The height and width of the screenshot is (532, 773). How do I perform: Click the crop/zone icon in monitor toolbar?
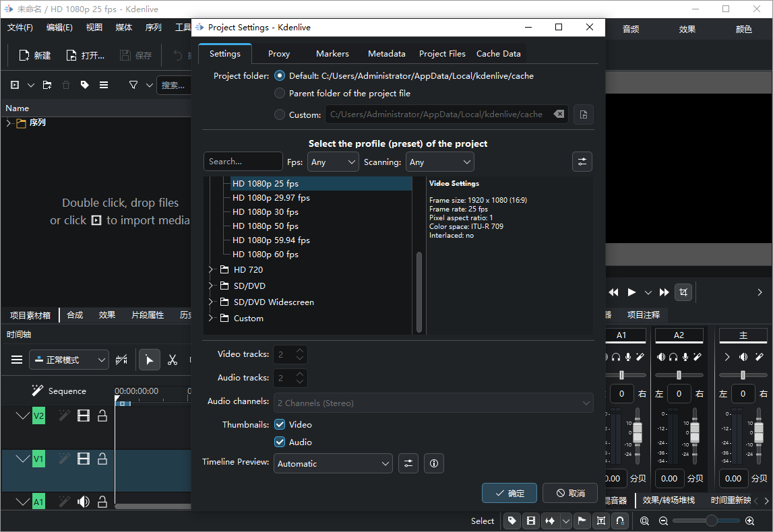[683, 292]
